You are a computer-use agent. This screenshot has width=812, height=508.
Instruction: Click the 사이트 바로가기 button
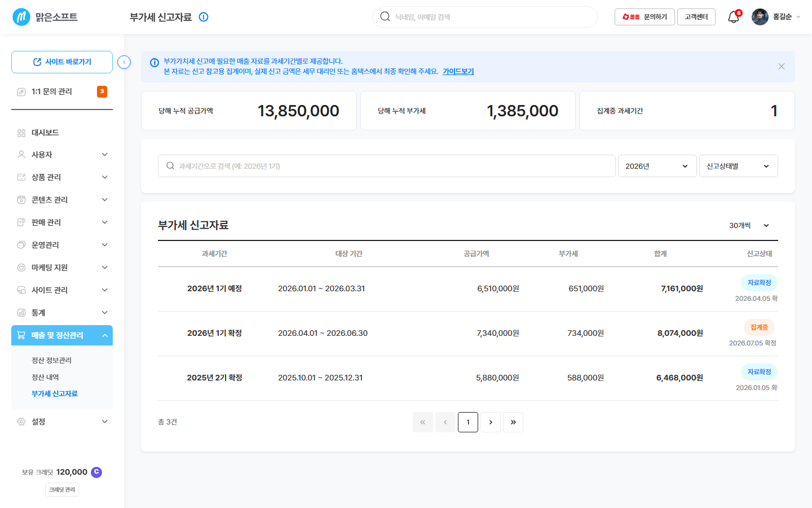[x=62, y=62]
